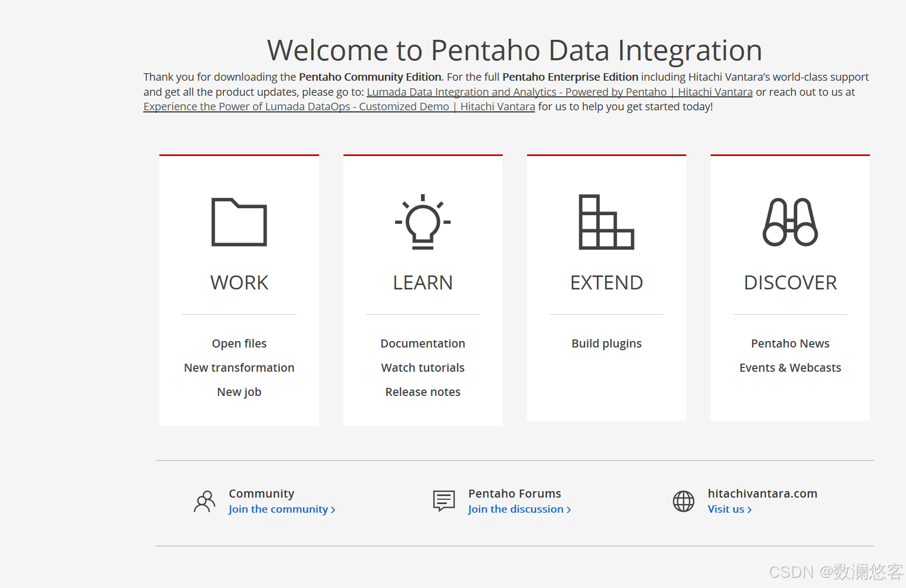Click the Community heading text

tap(262, 493)
